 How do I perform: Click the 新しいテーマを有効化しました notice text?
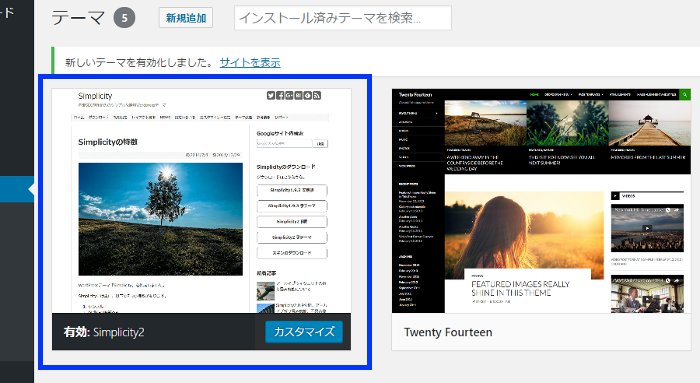pyautogui.click(x=139, y=62)
